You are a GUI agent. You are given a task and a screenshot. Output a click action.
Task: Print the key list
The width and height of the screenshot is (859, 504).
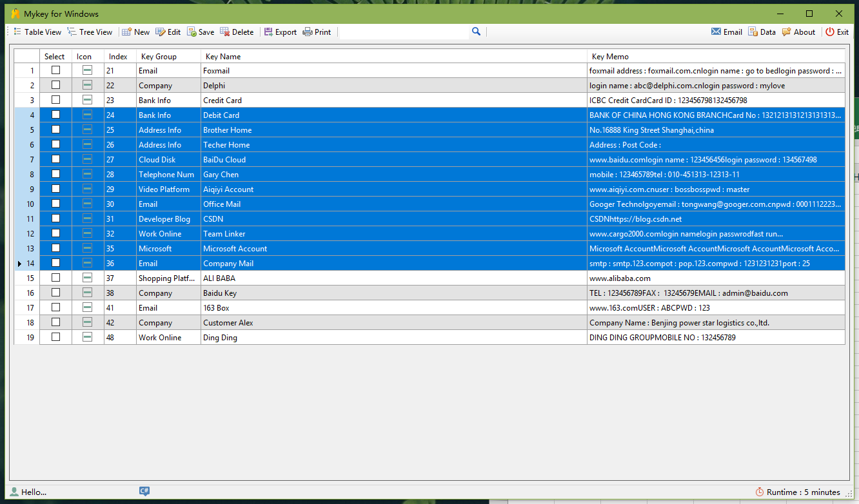pyautogui.click(x=317, y=32)
